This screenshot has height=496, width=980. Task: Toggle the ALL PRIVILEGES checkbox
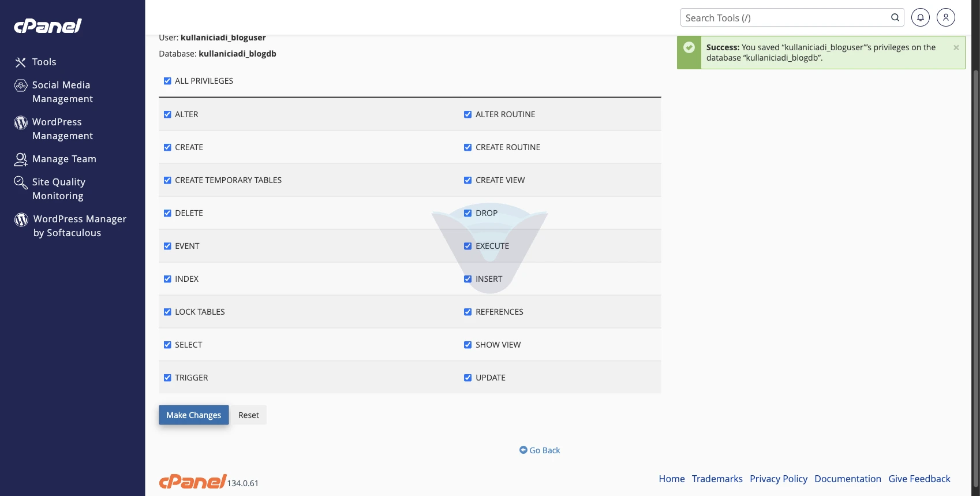pos(167,81)
